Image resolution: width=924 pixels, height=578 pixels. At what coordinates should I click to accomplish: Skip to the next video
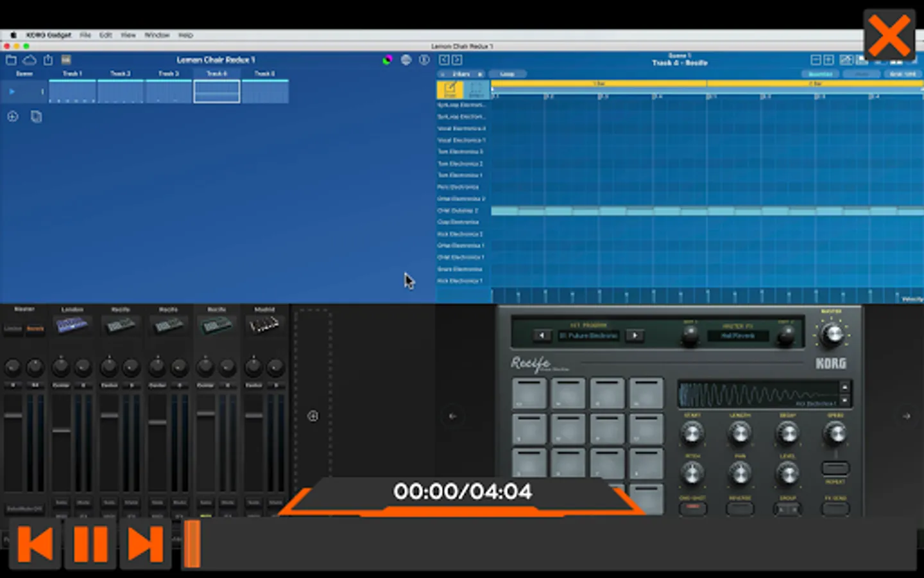pyautogui.click(x=146, y=545)
